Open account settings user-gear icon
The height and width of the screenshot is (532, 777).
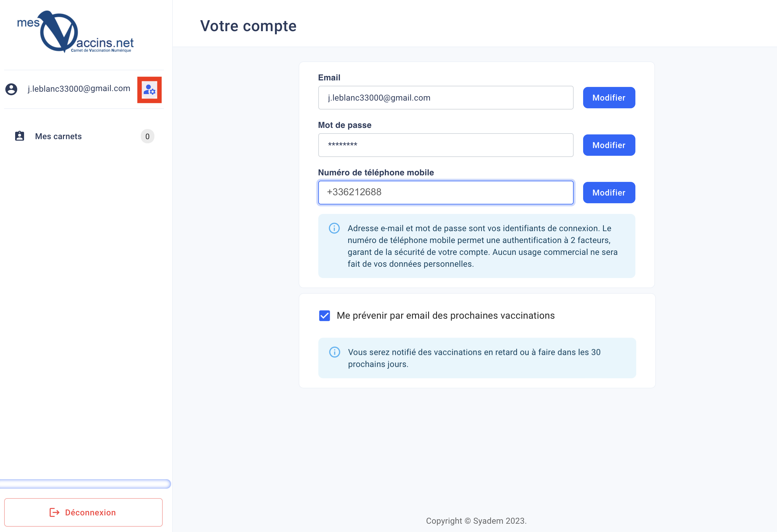point(149,90)
